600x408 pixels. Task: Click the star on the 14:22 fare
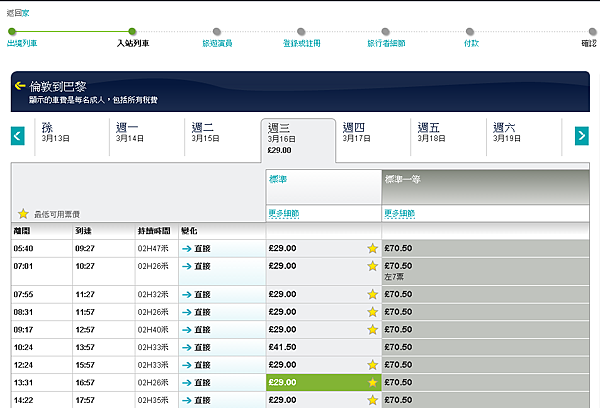[372, 400]
